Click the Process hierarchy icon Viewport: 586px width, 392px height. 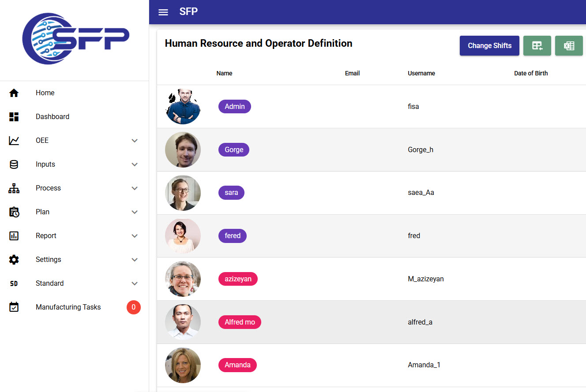[x=14, y=188]
